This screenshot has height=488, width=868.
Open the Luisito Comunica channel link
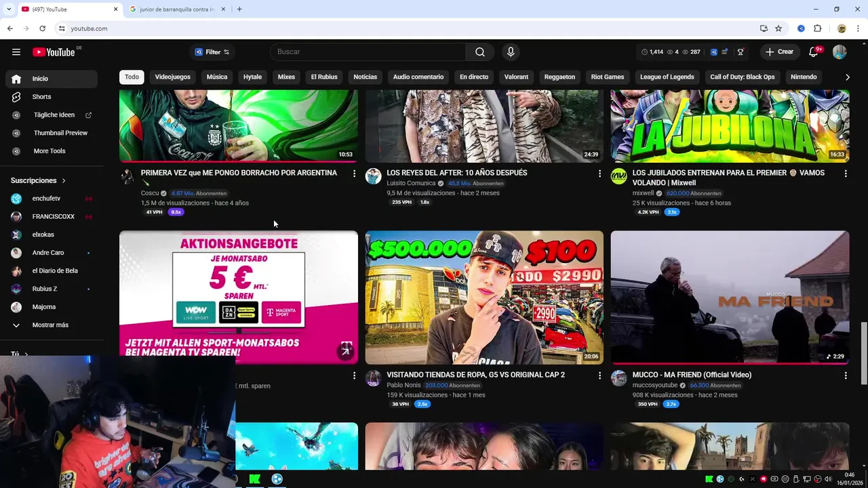[x=411, y=184]
